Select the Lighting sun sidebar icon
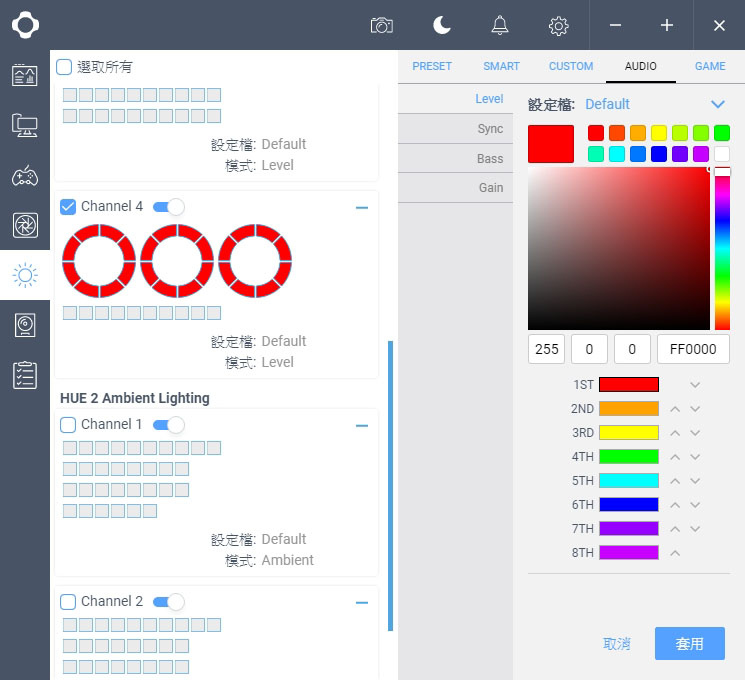The width and height of the screenshot is (745, 680). click(x=25, y=275)
